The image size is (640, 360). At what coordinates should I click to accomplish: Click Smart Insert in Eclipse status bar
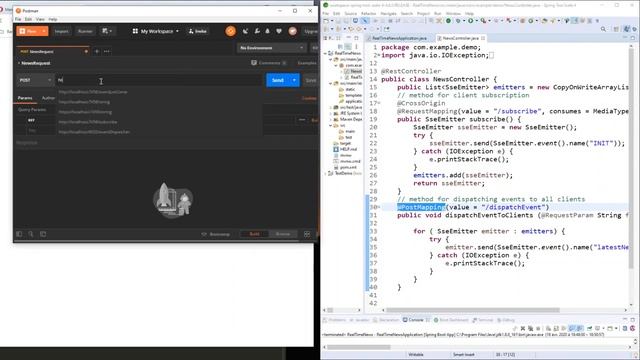[463, 355]
